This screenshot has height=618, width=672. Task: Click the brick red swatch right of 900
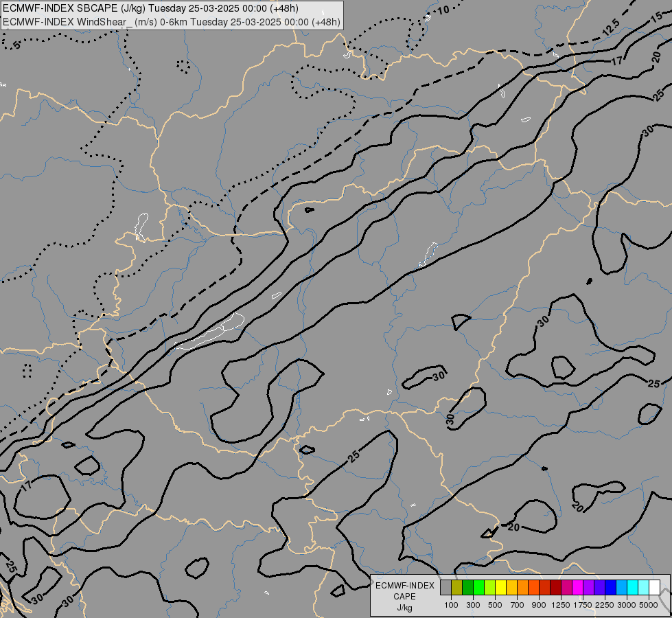tap(545, 588)
